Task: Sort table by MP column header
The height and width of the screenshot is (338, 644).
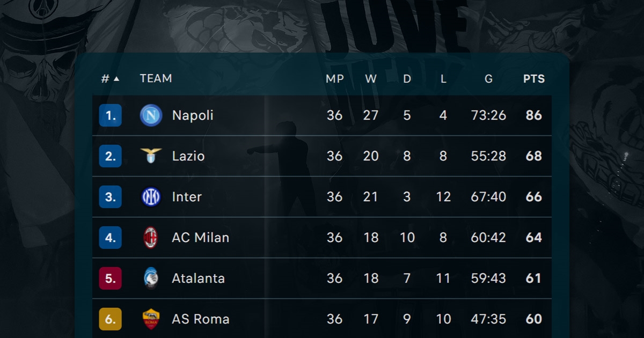Action: [335, 79]
